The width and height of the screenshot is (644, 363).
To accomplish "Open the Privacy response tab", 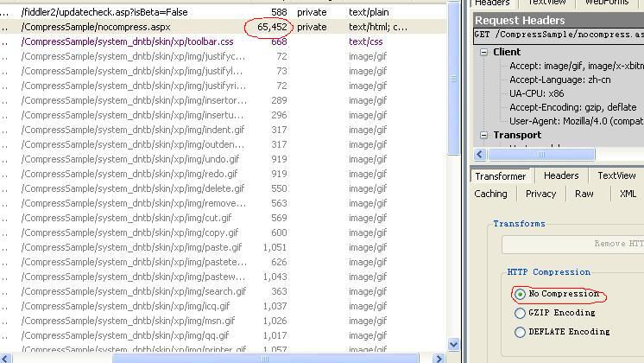I will (540, 194).
